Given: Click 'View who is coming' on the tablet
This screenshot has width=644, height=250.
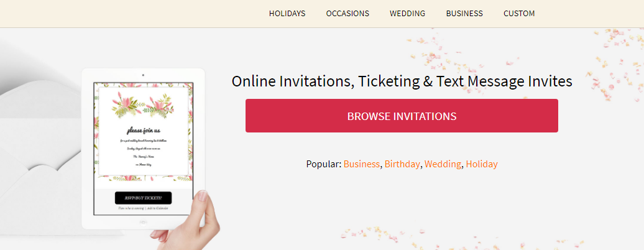Looking at the screenshot, I should coord(131,208).
